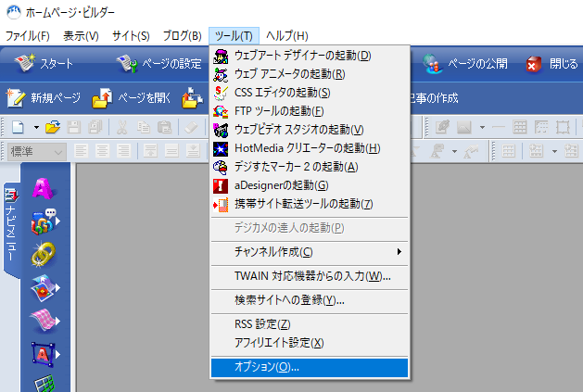Viewport: 583px width, 392px height.
Task: Click the ページの公開 button
Action: click(465, 64)
